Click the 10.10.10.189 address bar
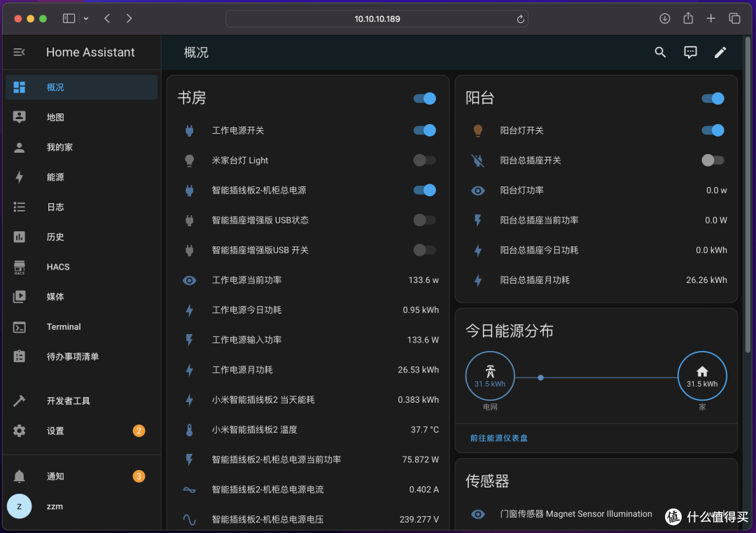 [x=377, y=19]
